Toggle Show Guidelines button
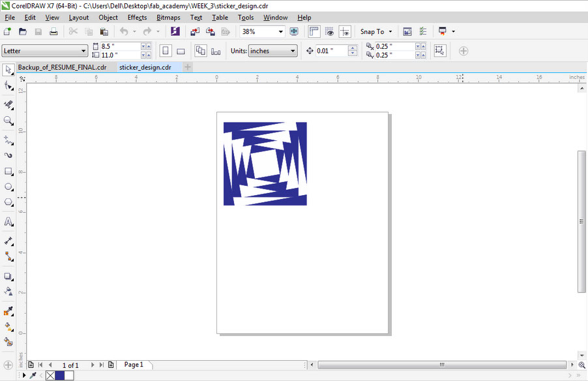588x381 pixels. 345,31
